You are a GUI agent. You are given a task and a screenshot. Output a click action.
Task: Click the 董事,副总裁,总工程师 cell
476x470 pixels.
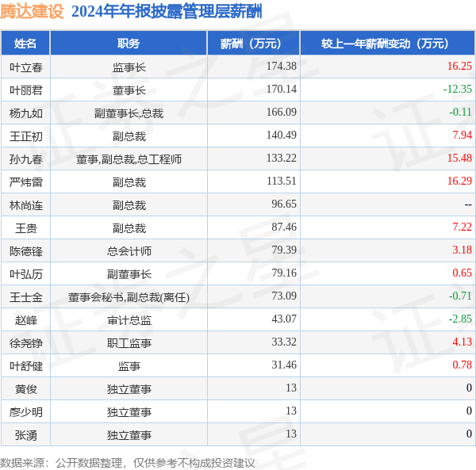coord(129,159)
